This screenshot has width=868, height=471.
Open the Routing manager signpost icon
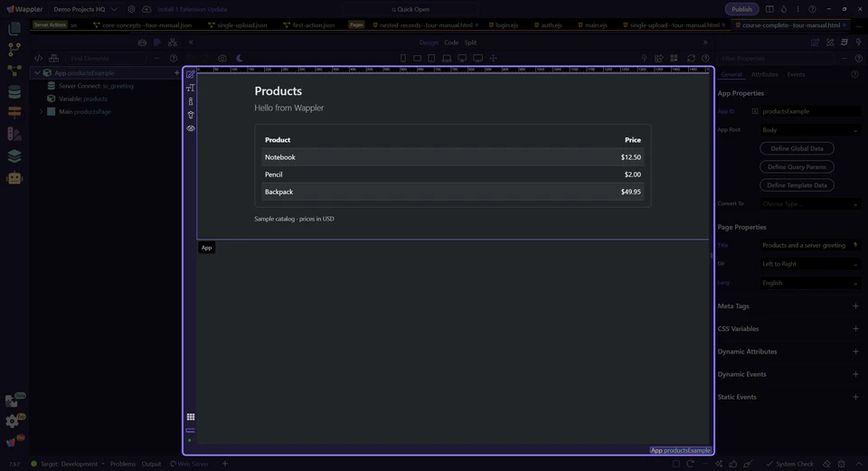click(x=14, y=112)
